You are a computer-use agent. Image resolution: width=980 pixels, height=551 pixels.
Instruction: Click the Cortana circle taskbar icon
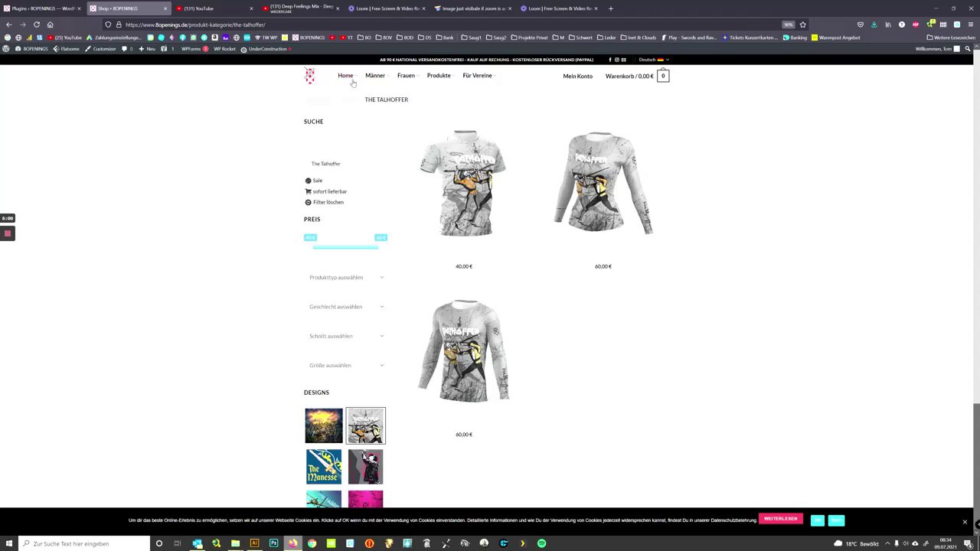pos(158,543)
